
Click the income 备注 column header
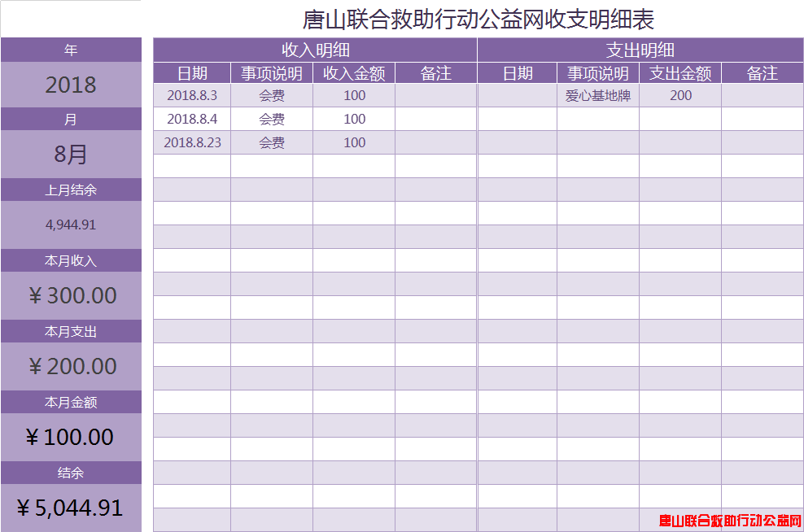point(436,73)
